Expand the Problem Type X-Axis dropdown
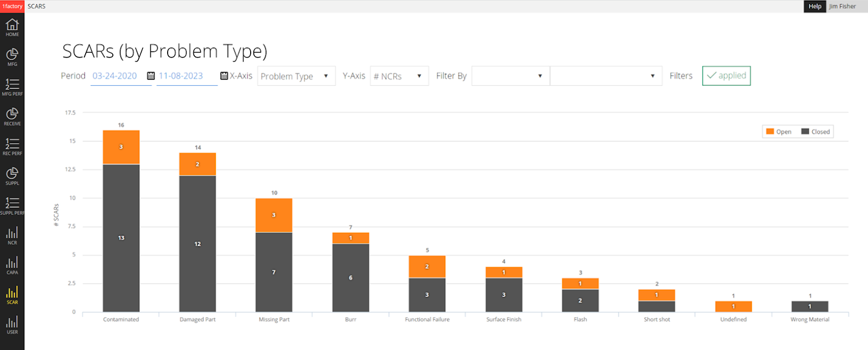This screenshot has width=868, height=350. [296, 76]
